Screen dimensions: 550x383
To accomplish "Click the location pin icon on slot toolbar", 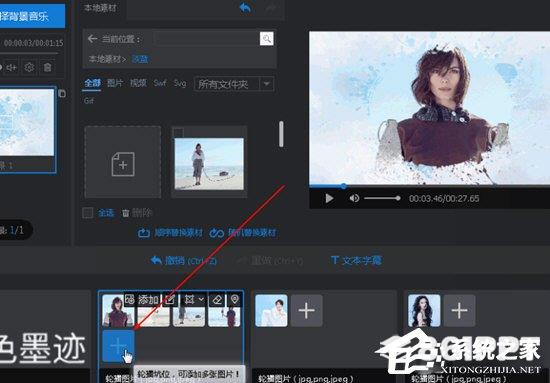I will tap(235, 299).
